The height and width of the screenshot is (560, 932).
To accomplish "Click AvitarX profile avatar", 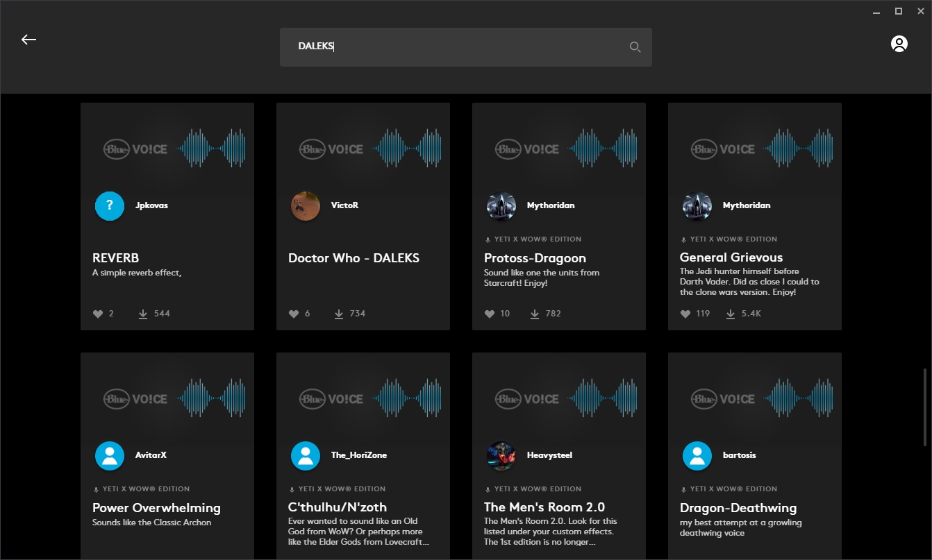I will click(109, 456).
